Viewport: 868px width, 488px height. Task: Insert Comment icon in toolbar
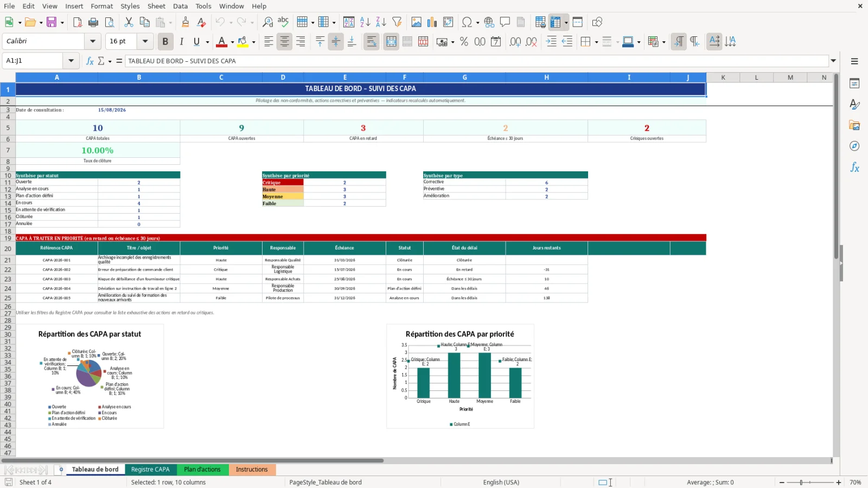pyautogui.click(x=505, y=22)
